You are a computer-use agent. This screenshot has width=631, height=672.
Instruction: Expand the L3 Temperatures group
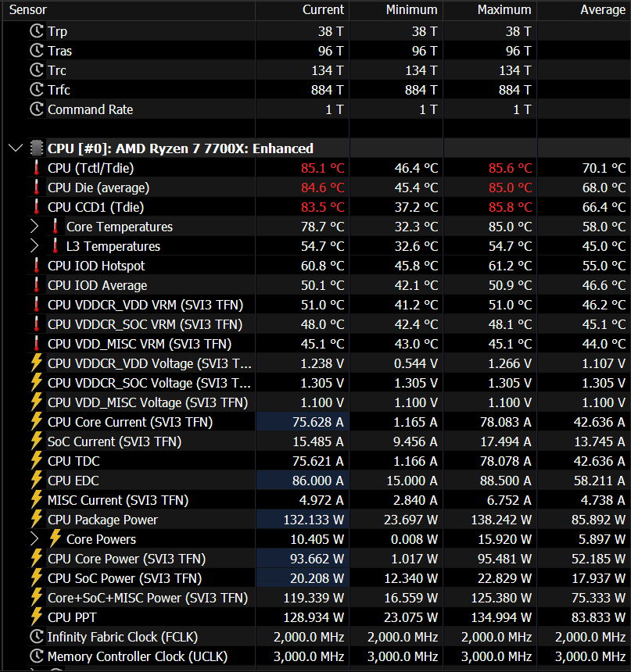[34, 246]
